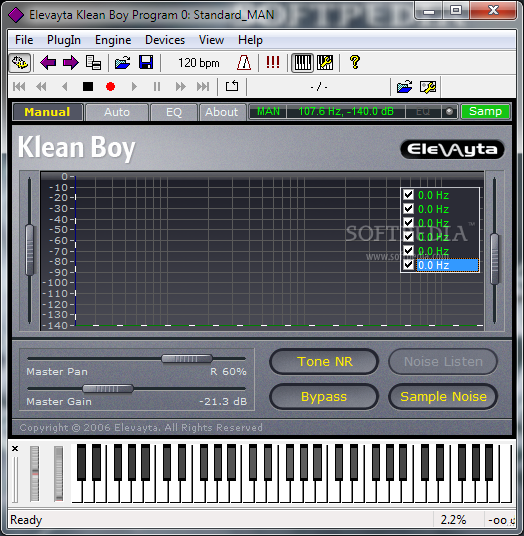Toggle the loop playback icon
Screen dimensions: 524x536
[232, 86]
